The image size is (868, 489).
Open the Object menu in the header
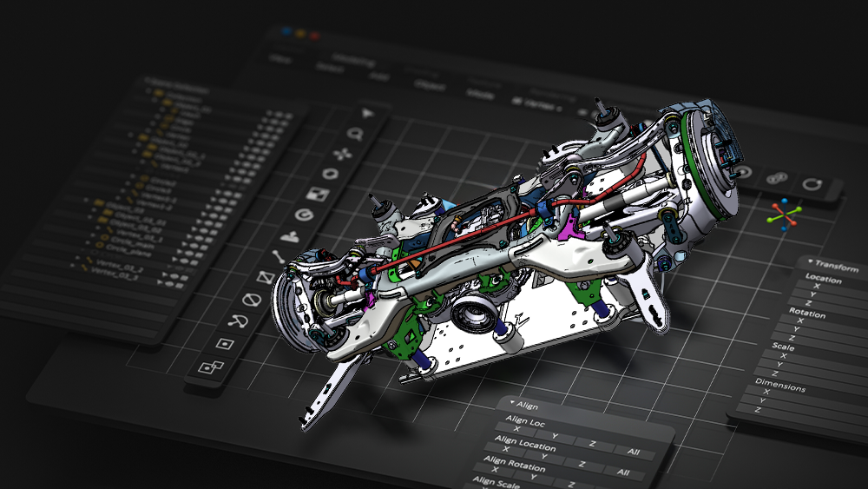coord(430,86)
